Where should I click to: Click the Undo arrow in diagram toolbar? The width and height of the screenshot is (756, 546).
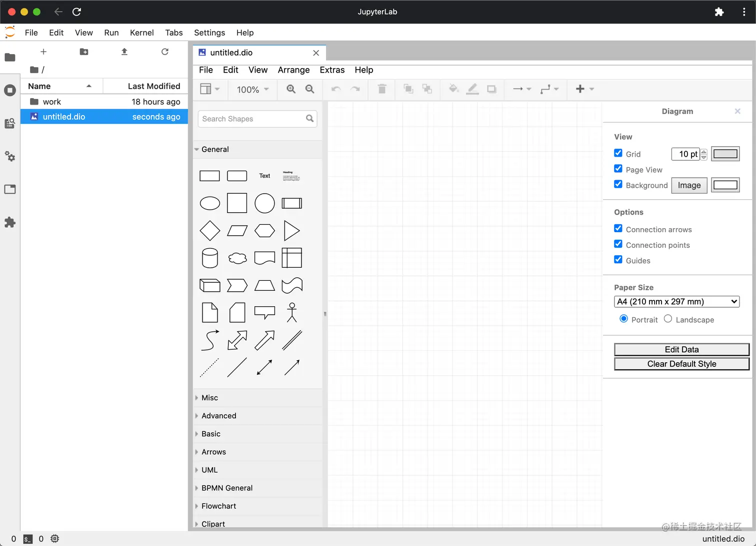click(x=336, y=89)
